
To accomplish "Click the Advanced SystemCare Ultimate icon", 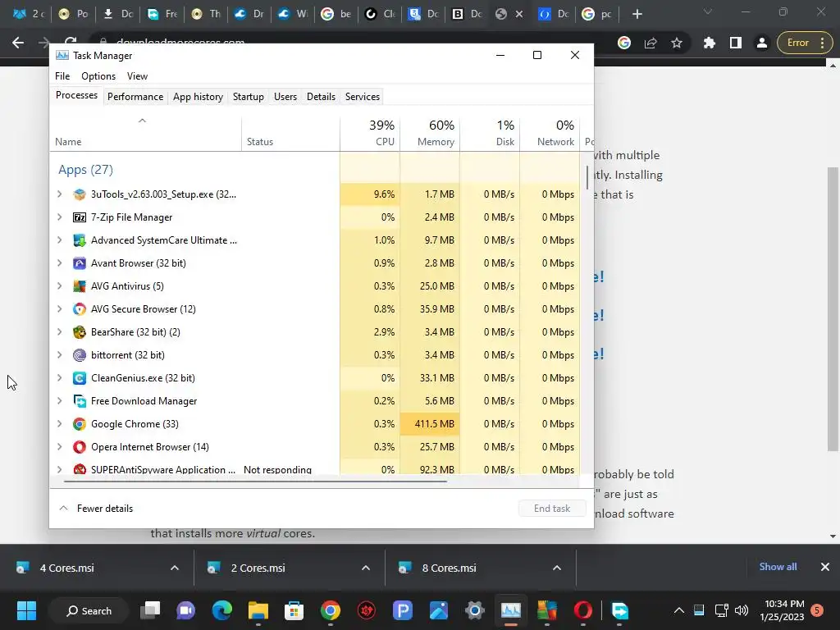I will tap(80, 240).
